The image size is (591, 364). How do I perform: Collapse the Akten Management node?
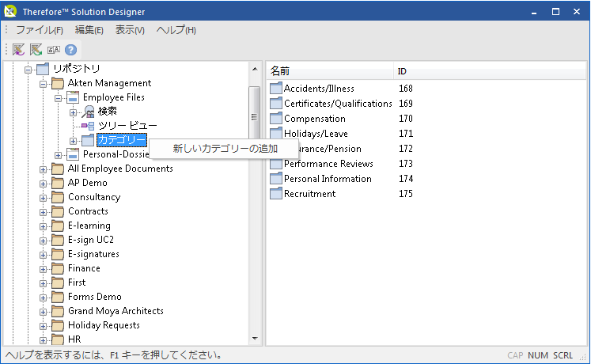pyautogui.click(x=43, y=84)
